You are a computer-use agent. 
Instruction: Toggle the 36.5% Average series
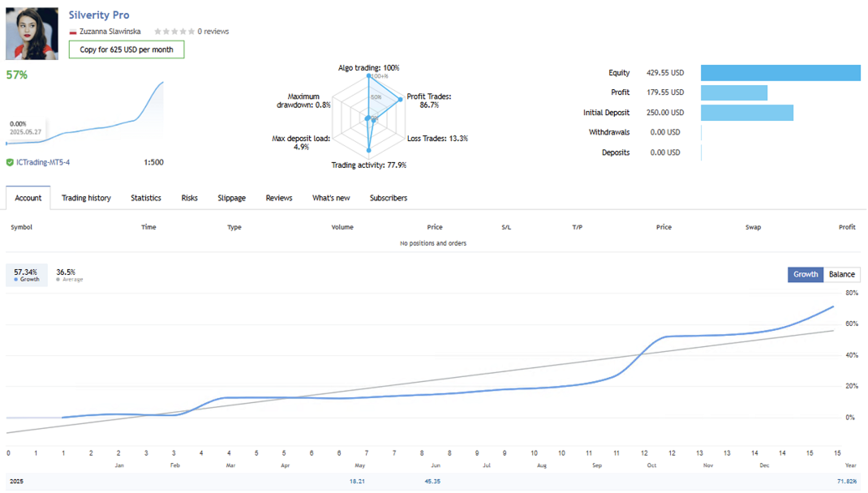67,275
